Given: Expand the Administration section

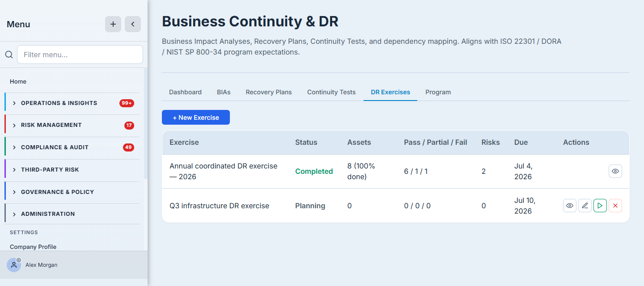Looking at the screenshot, I should pos(72,214).
